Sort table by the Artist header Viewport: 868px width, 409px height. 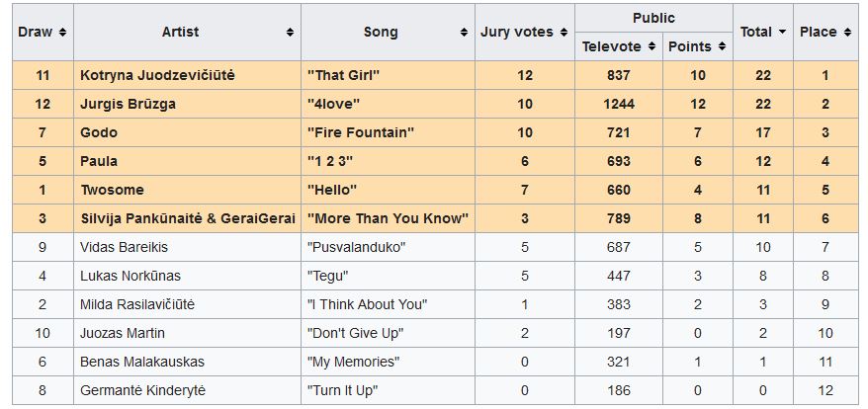point(180,32)
